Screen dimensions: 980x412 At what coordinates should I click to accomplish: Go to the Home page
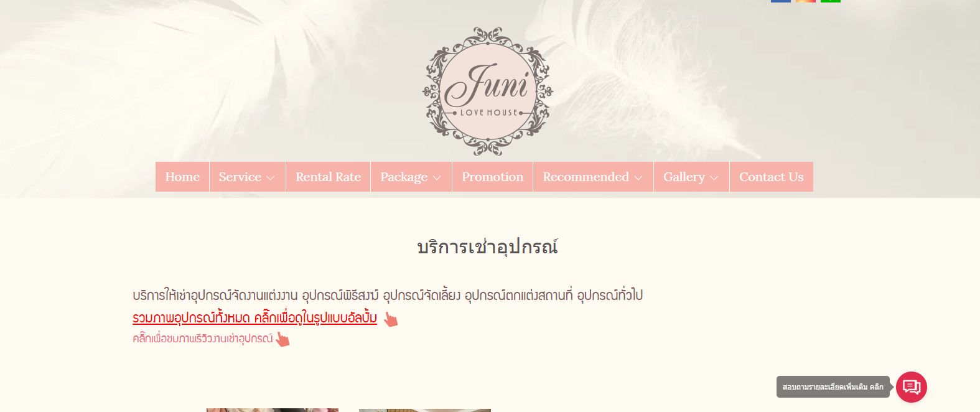tap(182, 177)
